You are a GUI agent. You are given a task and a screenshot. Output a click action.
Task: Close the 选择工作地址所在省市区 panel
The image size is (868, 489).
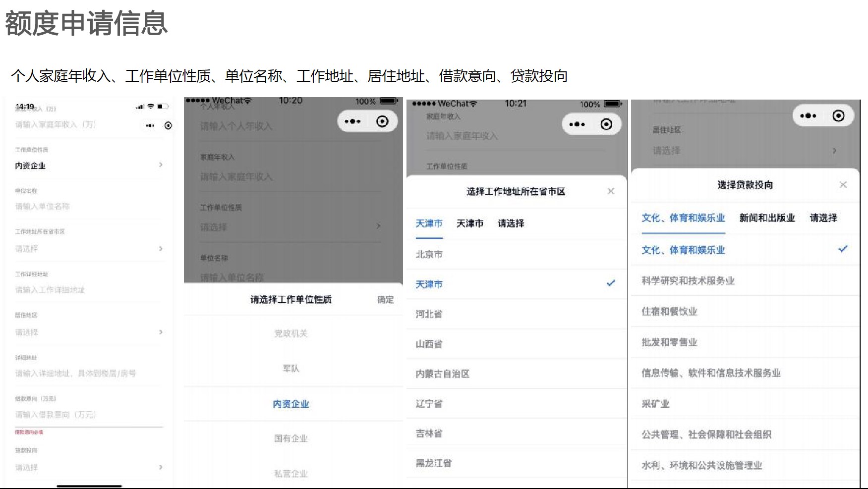point(611,191)
